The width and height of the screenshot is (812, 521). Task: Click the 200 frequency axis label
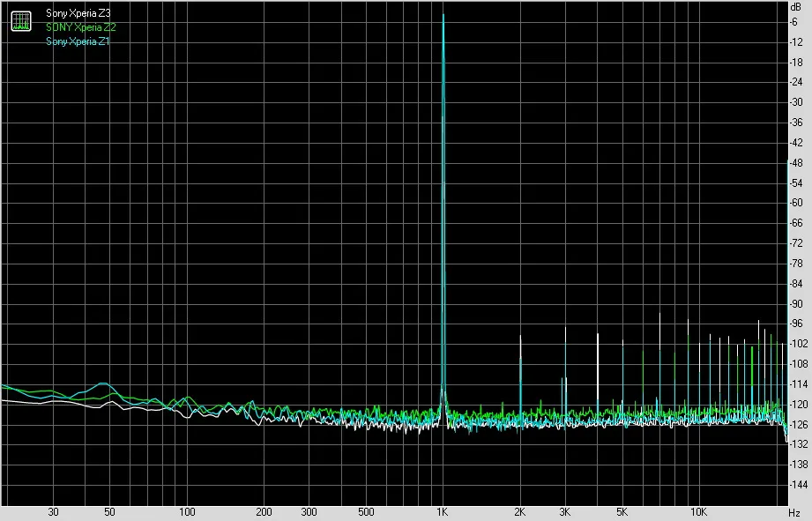264,512
